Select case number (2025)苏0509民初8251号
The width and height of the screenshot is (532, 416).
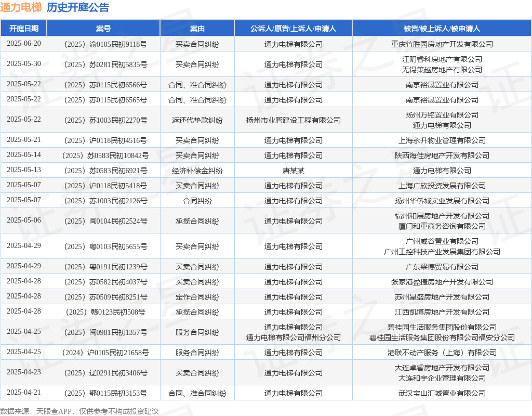105,297
